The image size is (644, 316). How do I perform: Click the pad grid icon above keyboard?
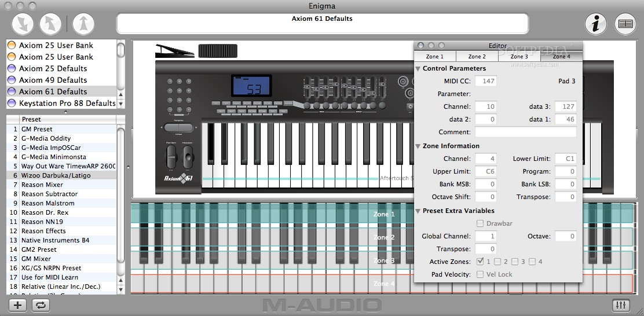pyautogui.click(x=218, y=51)
